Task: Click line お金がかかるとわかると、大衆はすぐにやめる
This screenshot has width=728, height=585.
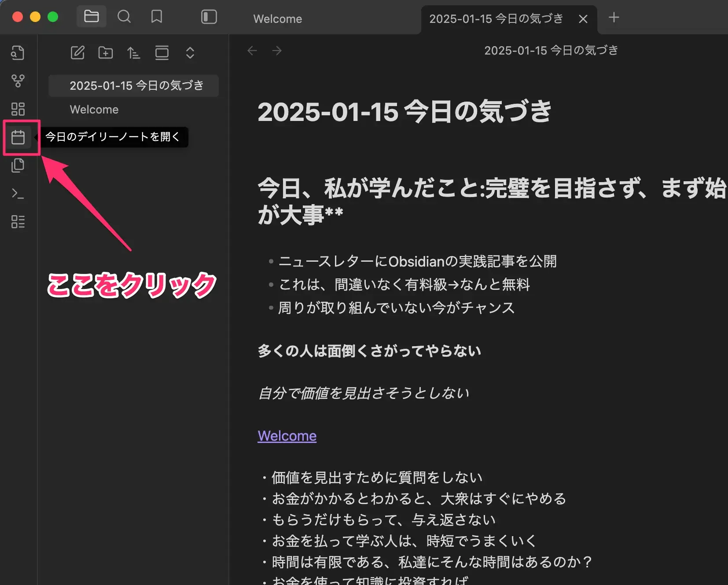Action: 419,498
